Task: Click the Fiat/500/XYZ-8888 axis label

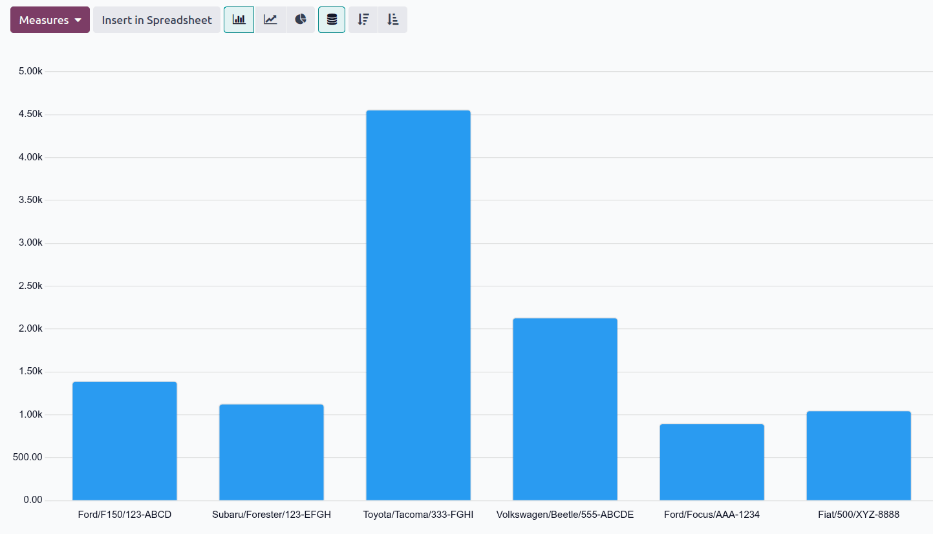Action: [x=858, y=515]
